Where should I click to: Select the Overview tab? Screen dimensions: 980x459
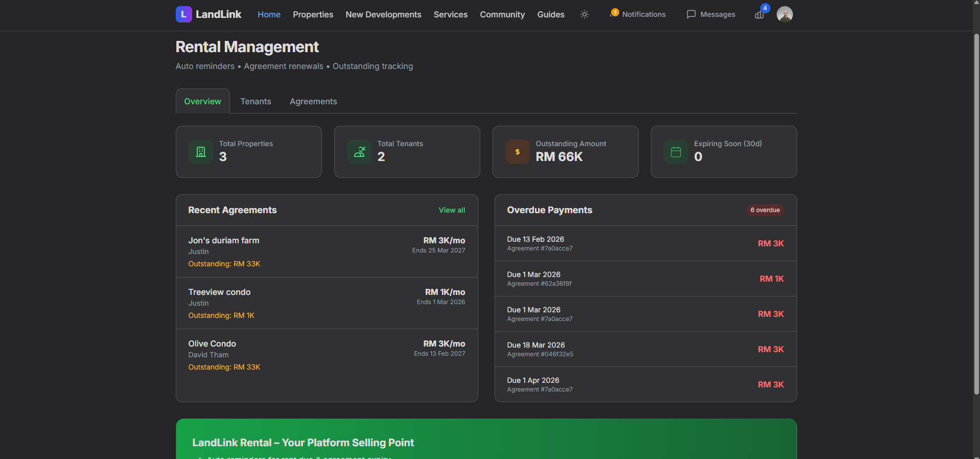click(x=203, y=101)
